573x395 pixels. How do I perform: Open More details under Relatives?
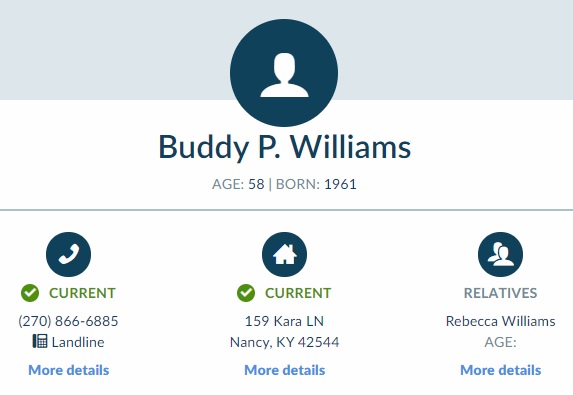pos(501,370)
